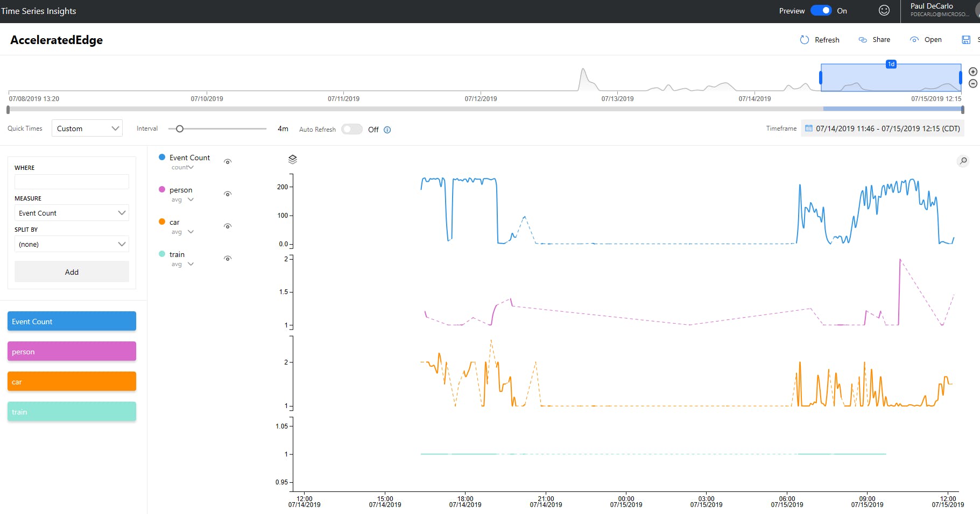Zoom in timeline with plus icon
This screenshot has width=980, height=514.
point(973,72)
